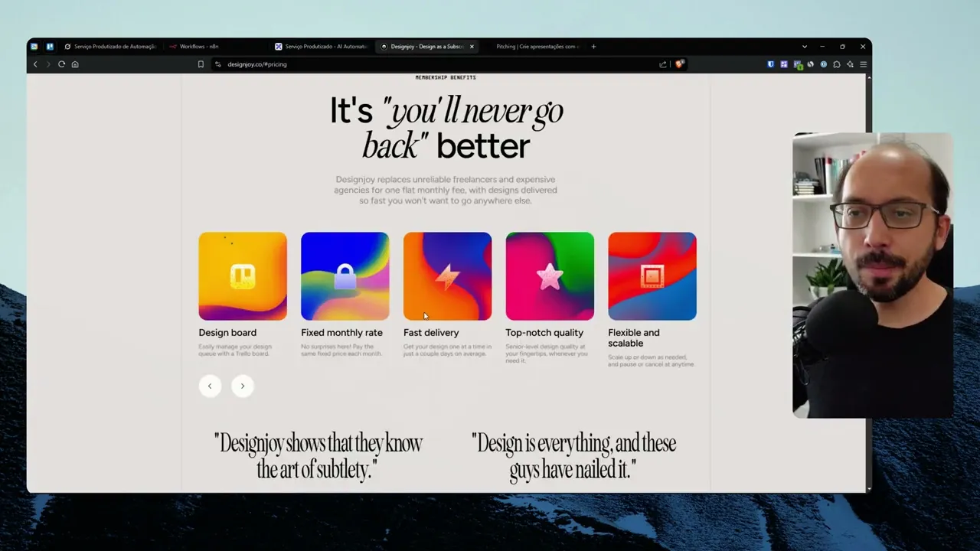Open the browser home page icon
Screen dimensions: 980x551
(75, 64)
